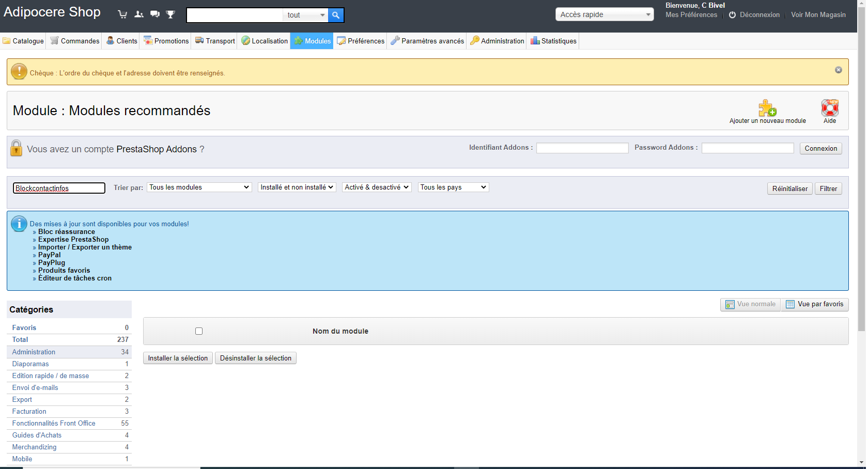Click the vertical page scrollbar
The width and height of the screenshot is (868, 469).
[861, 165]
